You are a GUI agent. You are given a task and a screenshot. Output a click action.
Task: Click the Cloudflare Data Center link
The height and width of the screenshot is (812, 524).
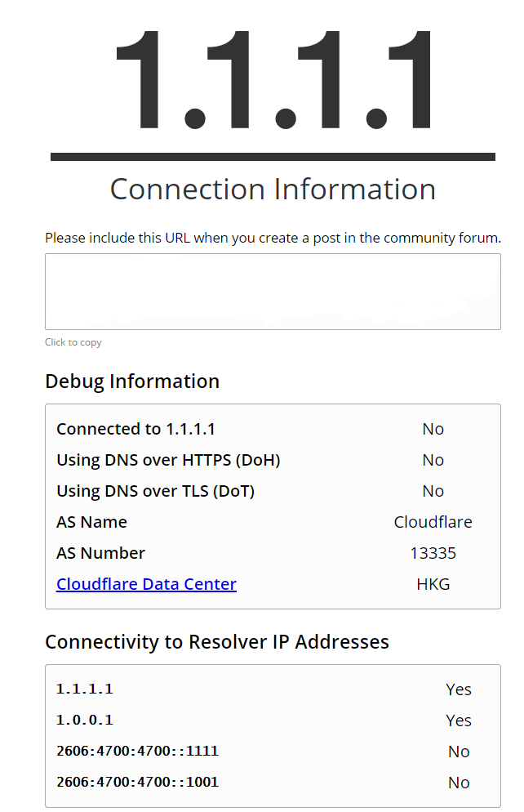(x=146, y=583)
